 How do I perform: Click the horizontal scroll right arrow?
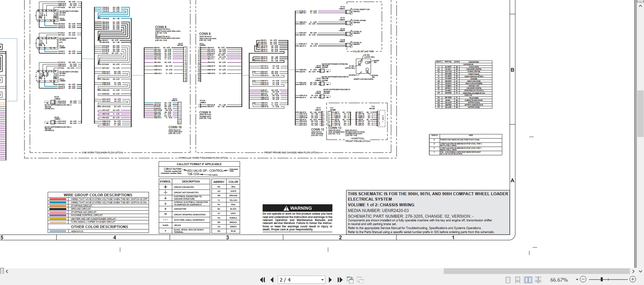tap(633, 271)
